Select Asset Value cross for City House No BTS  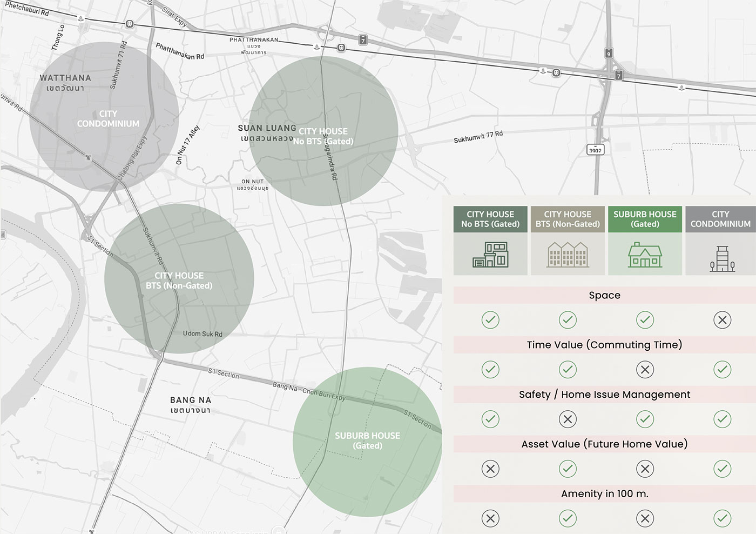(490, 469)
